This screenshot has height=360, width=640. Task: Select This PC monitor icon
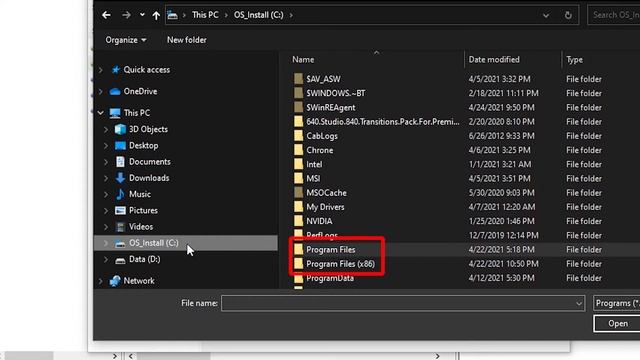(x=115, y=113)
